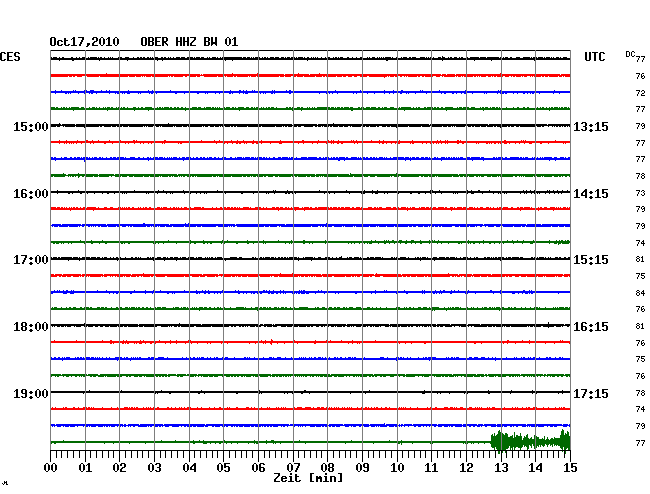Click the black trace next to 19:00
The width and height of the screenshot is (650, 494).
click(x=310, y=392)
